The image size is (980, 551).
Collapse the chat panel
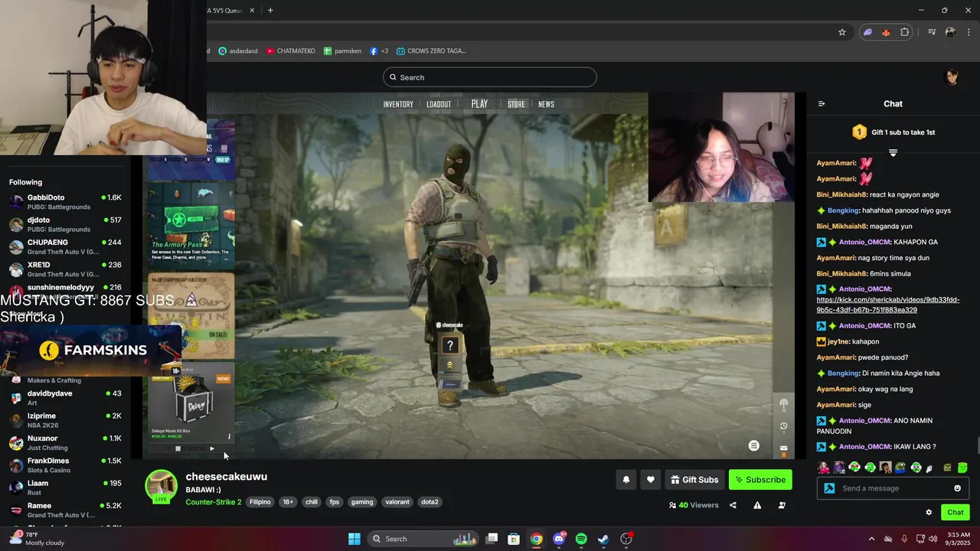822,104
